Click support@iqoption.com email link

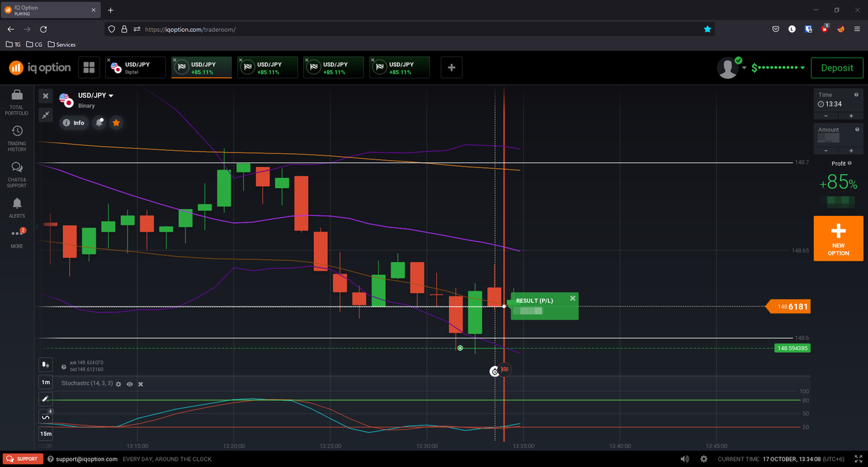coord(86,459)
